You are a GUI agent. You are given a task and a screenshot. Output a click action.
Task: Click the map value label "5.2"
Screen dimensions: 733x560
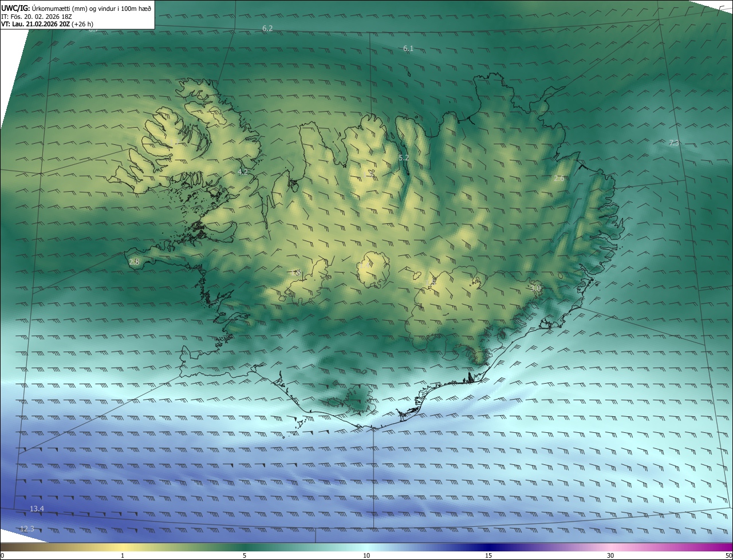point(404,157)
